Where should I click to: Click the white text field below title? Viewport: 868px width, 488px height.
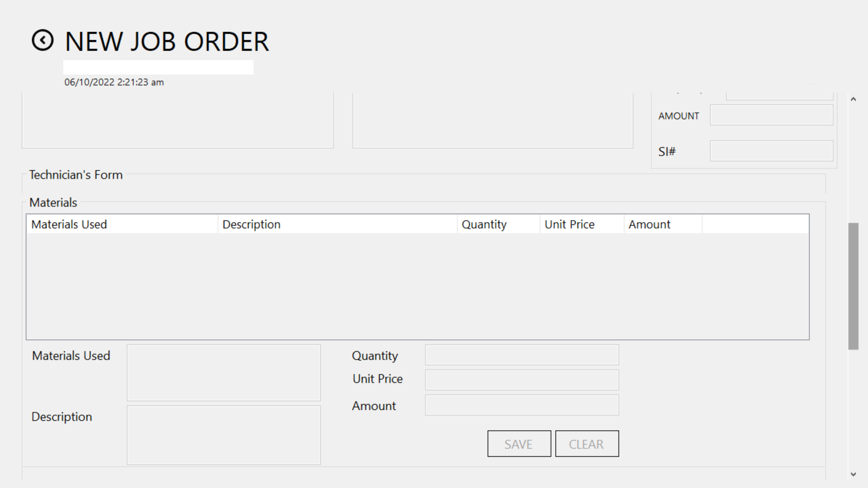158,67
